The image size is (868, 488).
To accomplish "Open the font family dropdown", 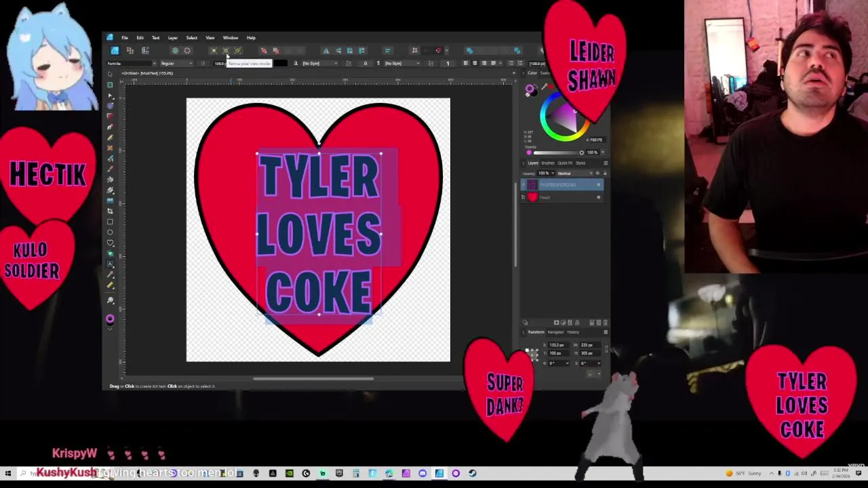I will tap(133, 64).
